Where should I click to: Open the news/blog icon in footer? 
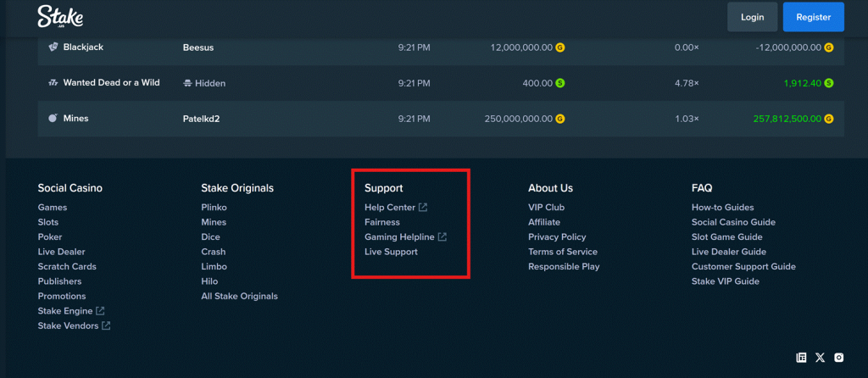click(801, 358)
